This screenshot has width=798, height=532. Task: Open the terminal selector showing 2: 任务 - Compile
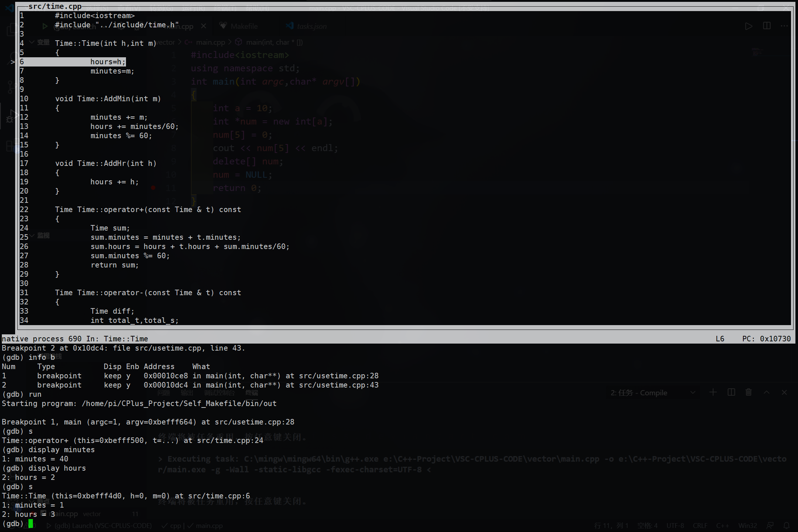[x=639, y=393]
